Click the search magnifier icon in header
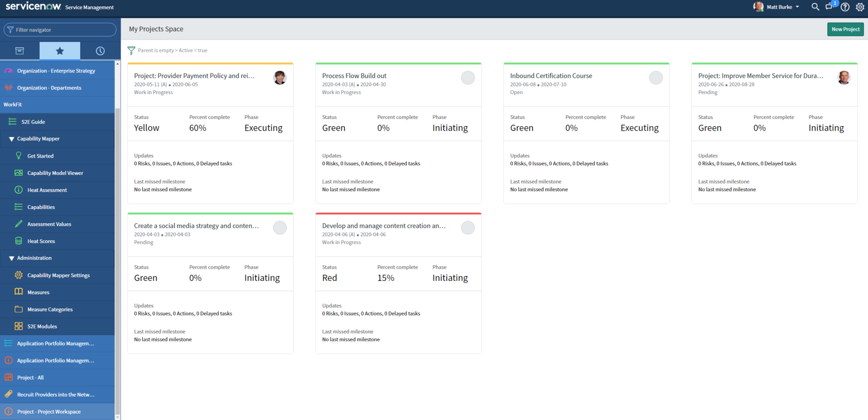The width and height of the screenshot is (868, 420). (815, 7)
